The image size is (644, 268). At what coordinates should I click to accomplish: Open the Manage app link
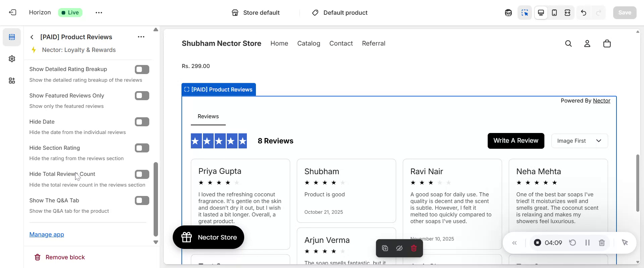47,234
